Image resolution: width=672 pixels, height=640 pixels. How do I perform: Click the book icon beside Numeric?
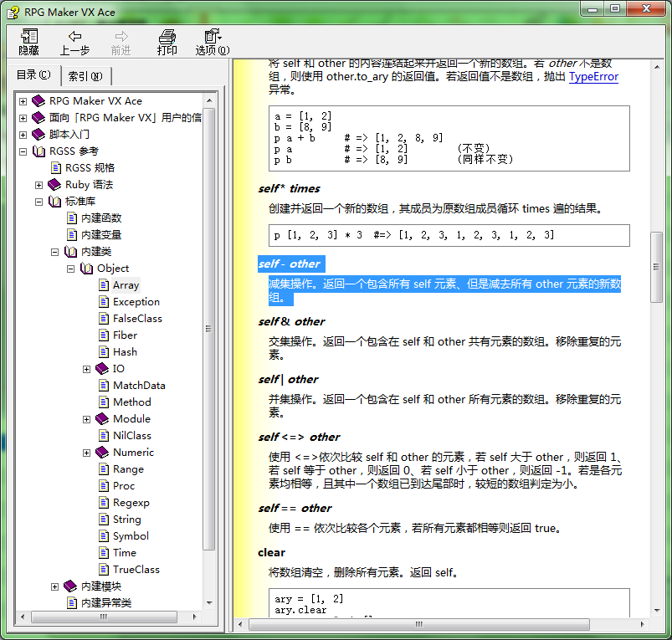pos(101,452)
